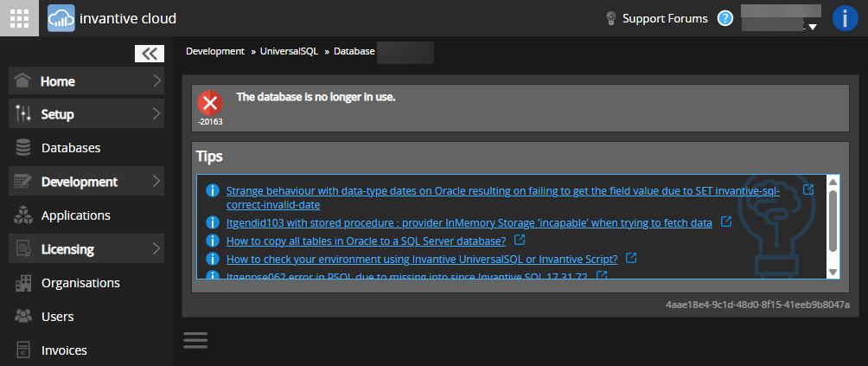
Task: Expand the Licensing submenu chevron
Action: coord(156,249)
